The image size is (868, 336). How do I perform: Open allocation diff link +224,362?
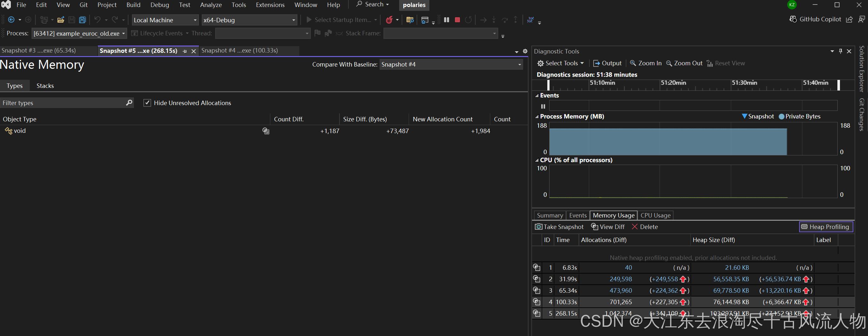pos(663,290)
